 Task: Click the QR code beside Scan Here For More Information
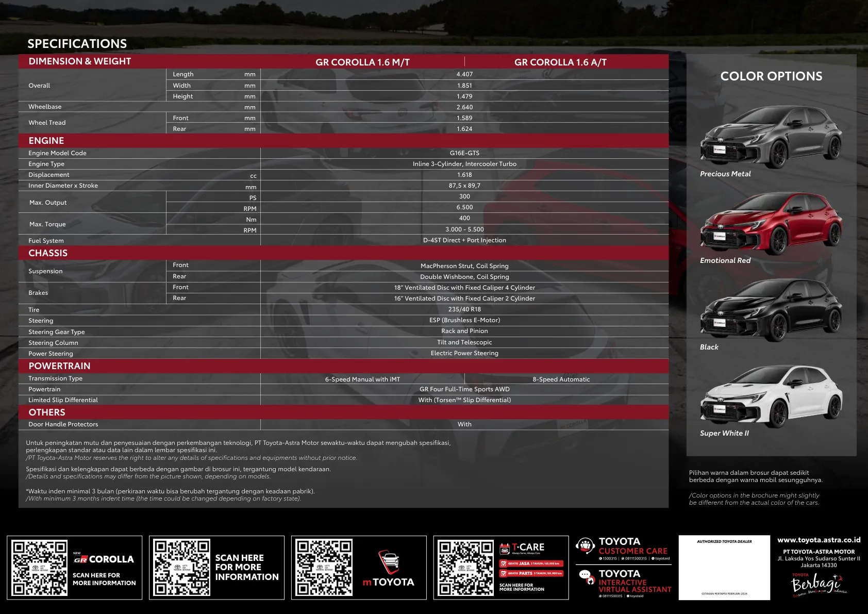pos(181,568)
